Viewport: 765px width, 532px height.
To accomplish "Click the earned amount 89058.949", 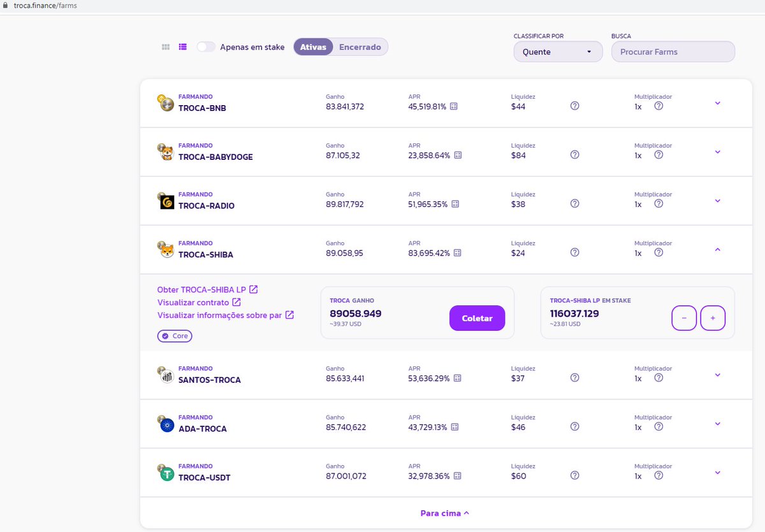I will (x=356, y=313).
